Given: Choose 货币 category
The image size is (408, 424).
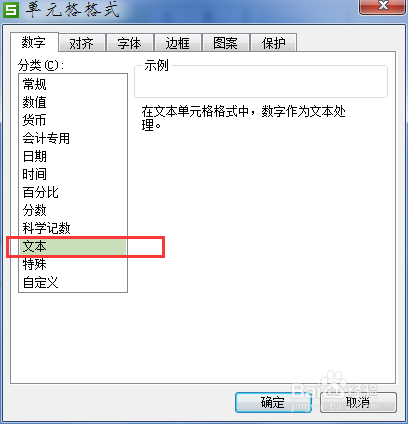Looking at the screenshot, I should pos(73,120).
